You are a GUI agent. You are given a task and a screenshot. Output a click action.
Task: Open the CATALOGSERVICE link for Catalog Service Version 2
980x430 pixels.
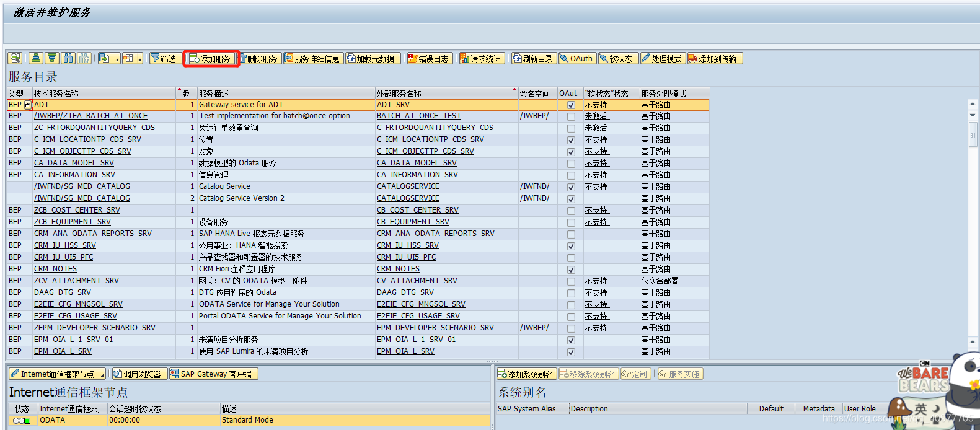(x=408, y=198)
